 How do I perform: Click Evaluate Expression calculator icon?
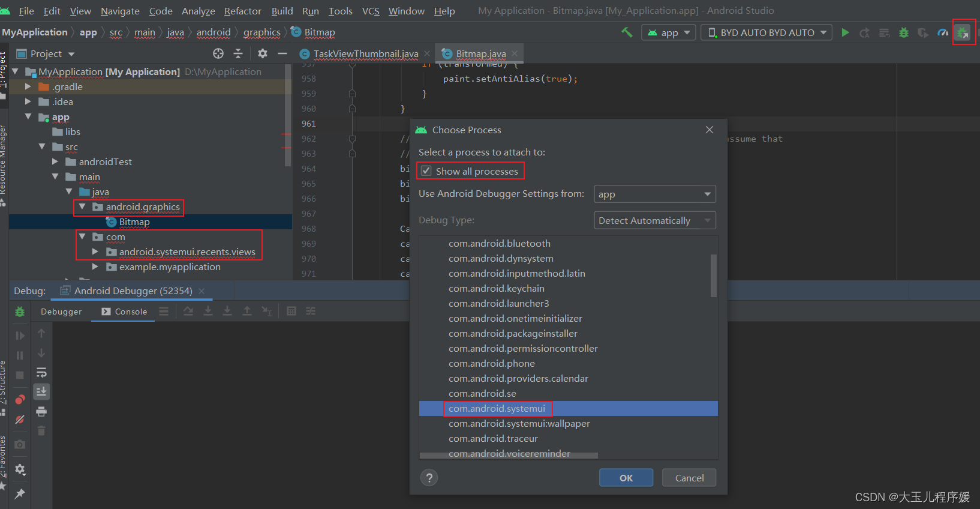291,311
